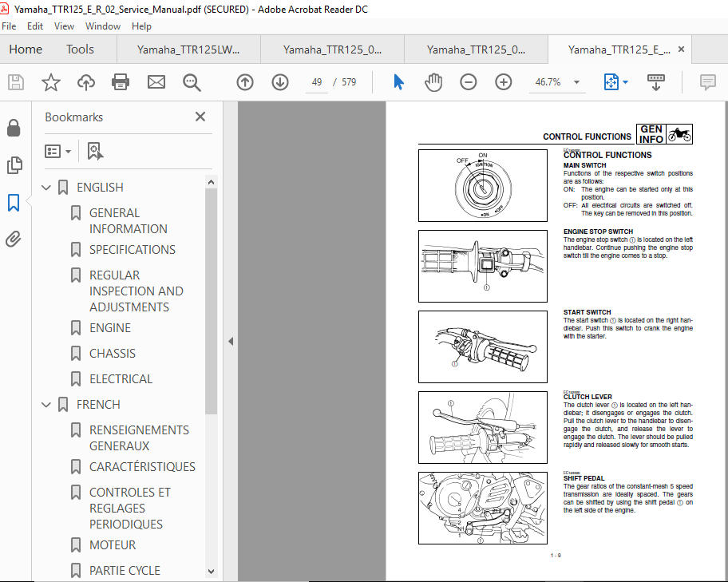This screenshot has width=728, height=582.
Task: Open the bookmarks options dropdown
Action: click(x=57, y=151)
